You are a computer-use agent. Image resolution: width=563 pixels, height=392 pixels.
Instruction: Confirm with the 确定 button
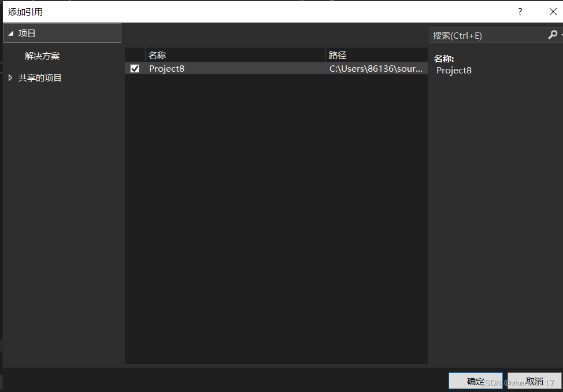pyautogui.click(x=475, y=380)
